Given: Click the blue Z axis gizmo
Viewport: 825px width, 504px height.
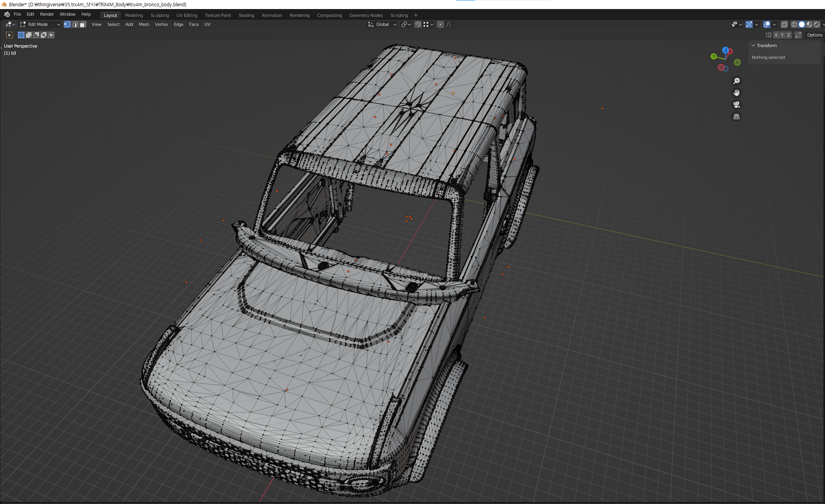Looking at the screenshot, I should [x=725, y=50].
